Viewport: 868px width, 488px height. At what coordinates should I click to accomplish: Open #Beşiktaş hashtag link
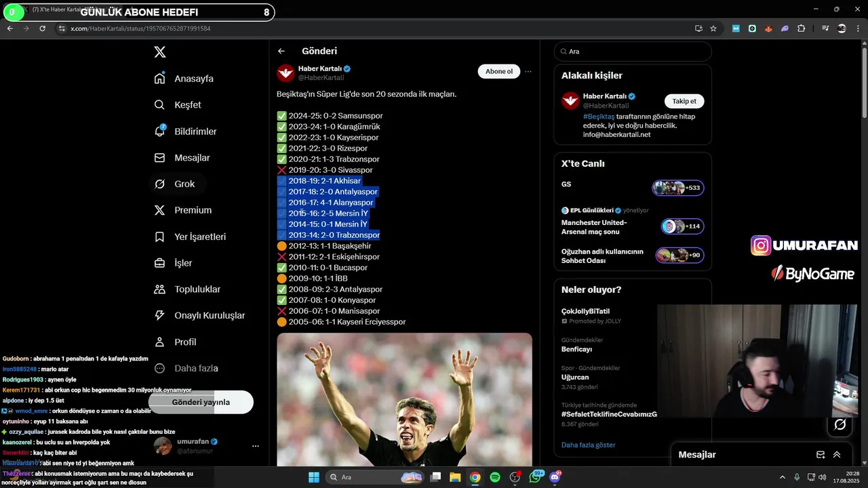click(599, 117)
